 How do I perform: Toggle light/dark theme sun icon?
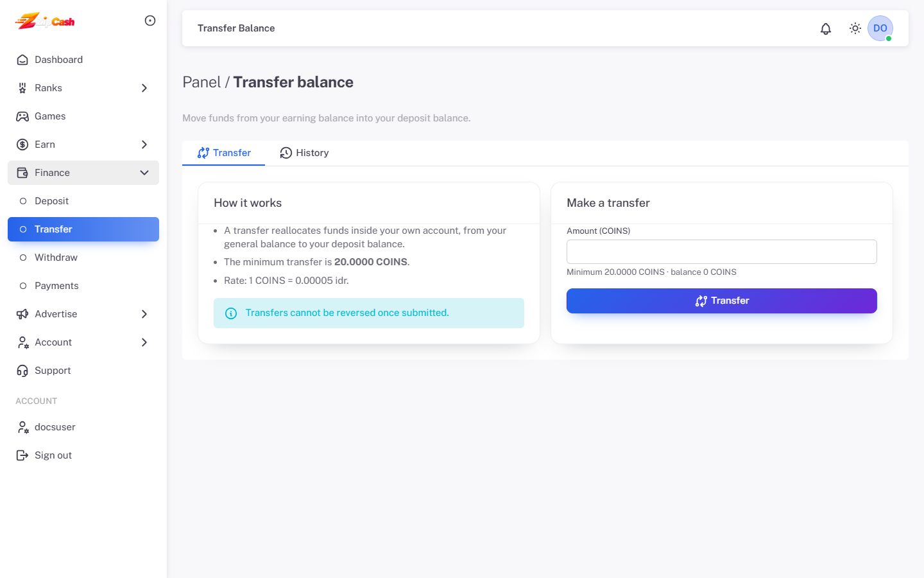(x=855, y=28)
